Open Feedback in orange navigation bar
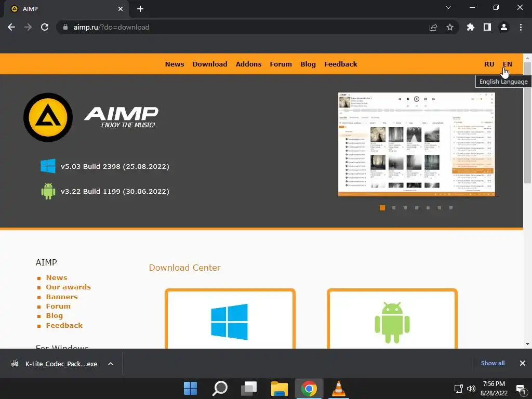This screenshot has width=532, height=399. pos(341,64)
